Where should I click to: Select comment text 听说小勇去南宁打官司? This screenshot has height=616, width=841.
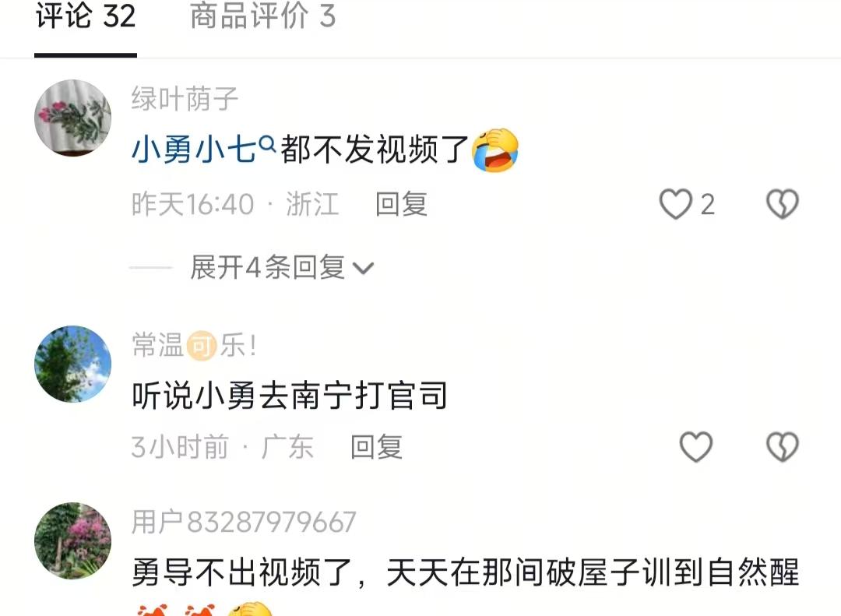click(x=289, y=396)
